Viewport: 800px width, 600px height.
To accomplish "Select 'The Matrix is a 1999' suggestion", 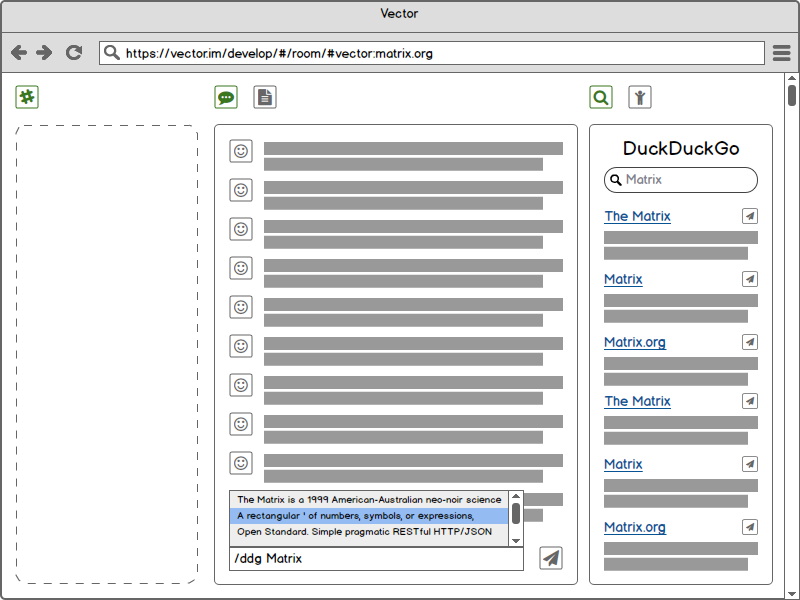I will 369,500.
